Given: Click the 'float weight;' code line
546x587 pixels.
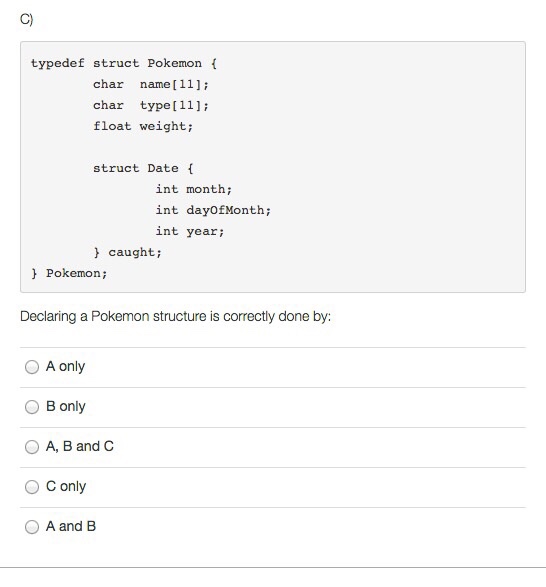Looking at the screenshot, I should coord(143,126).
